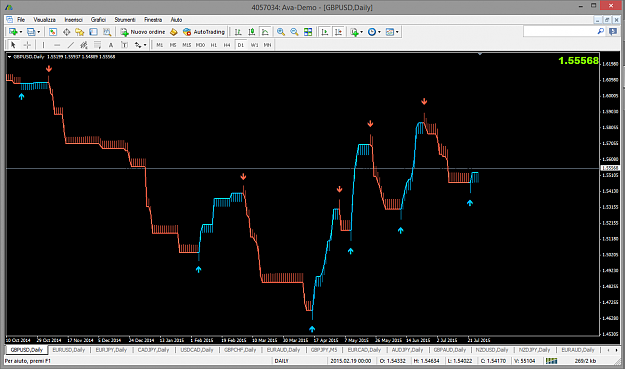Expand the GBPUSD,Daily chart header triangle
The width and height of the screenshot is (625, 369).
point(10,57)
